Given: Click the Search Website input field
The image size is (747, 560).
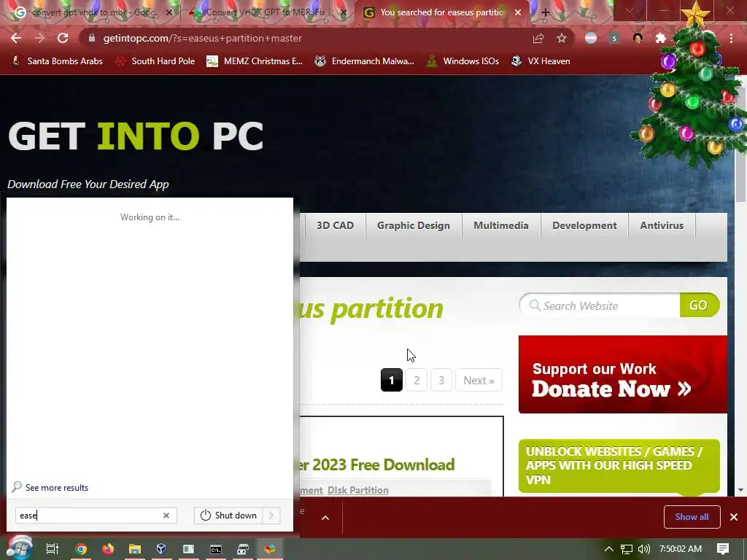Looking at the screenshot, I should pyautogui.click(x=600, y=306).
